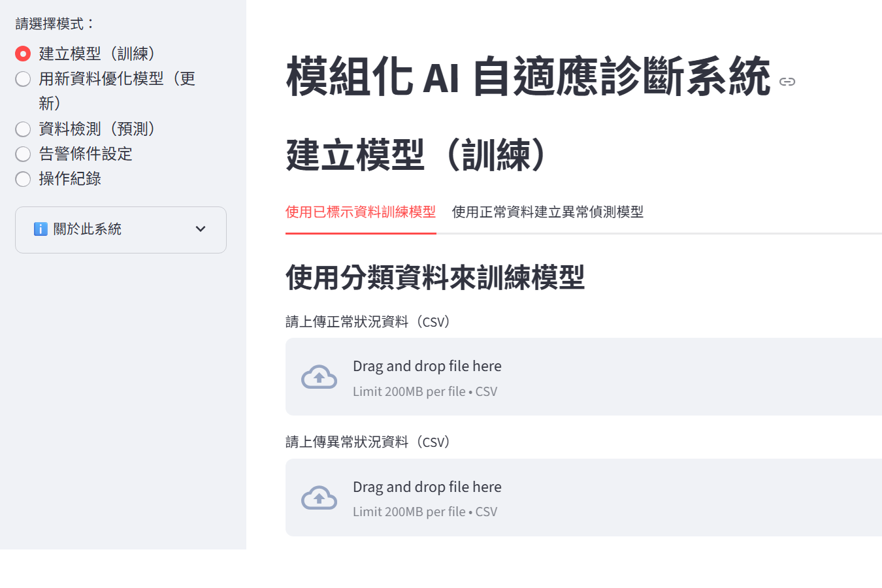The width and height of the screenshot is (882, 588).
Task: Click the 模組化 AI 自適應診斷系統 heading
Action: click(x=528, y=77)
